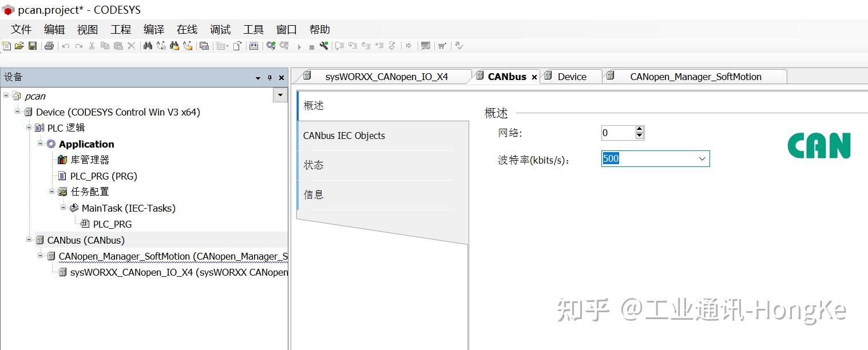Open the 波特率 baud rate dropdown
The image size is (868, 350).
click(702, 158)
